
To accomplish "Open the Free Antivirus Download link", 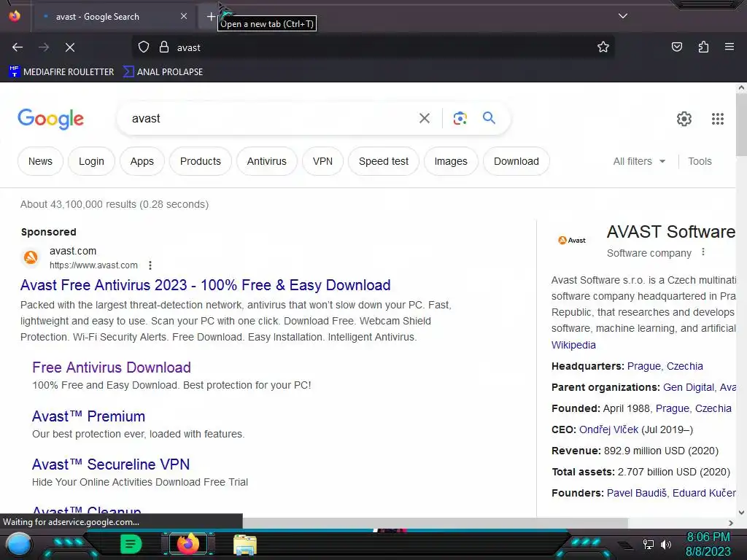I will [x=112, y=367].
